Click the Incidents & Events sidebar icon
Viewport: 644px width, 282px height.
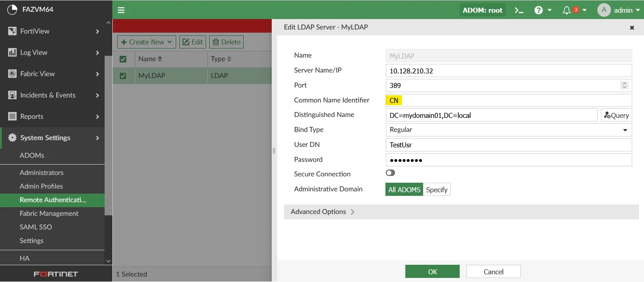pos(12,95)
